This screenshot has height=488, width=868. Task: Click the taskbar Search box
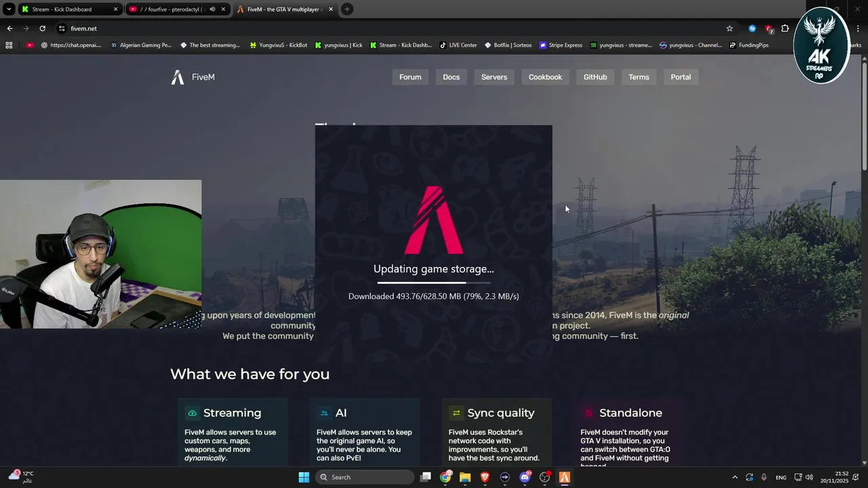point(366,477)
